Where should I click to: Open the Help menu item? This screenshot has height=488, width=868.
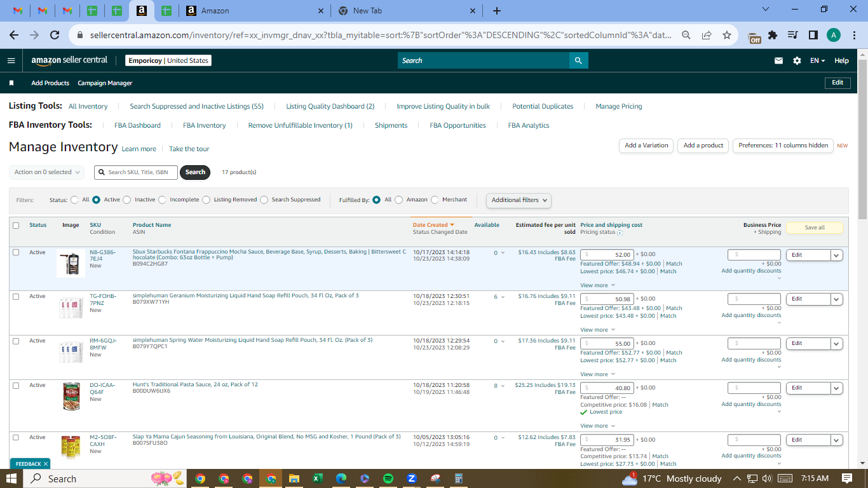coord(841,60)
